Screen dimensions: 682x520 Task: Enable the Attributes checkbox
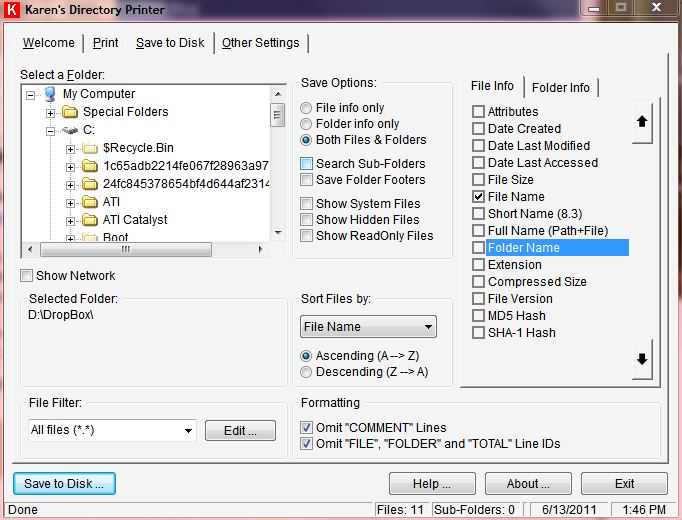click(x=478, y=112)
